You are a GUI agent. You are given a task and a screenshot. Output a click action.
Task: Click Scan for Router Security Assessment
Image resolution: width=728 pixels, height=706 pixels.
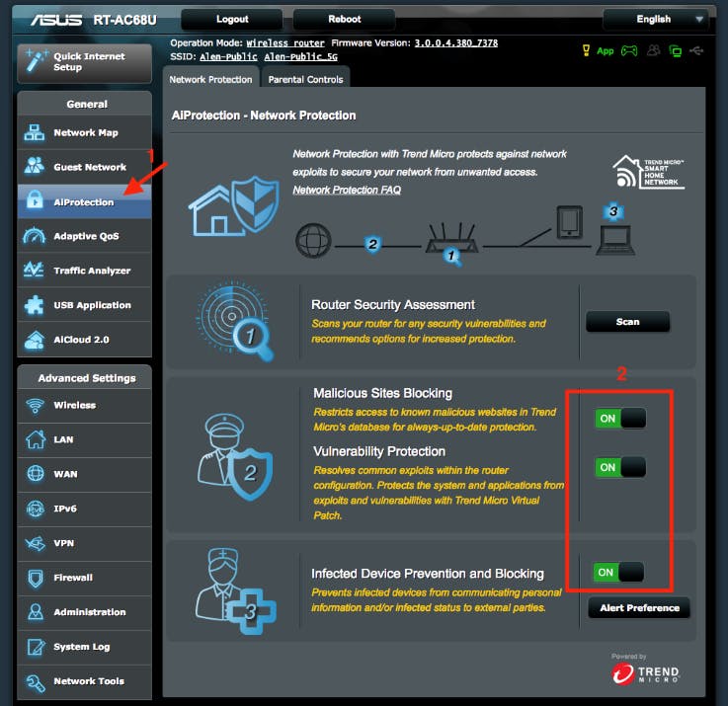point(627,322)
